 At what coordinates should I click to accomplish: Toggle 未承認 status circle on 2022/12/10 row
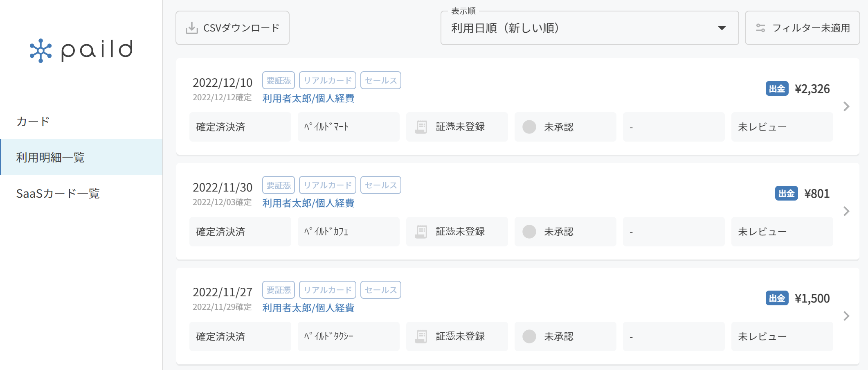pyautogui.click(x=529, y=127)
